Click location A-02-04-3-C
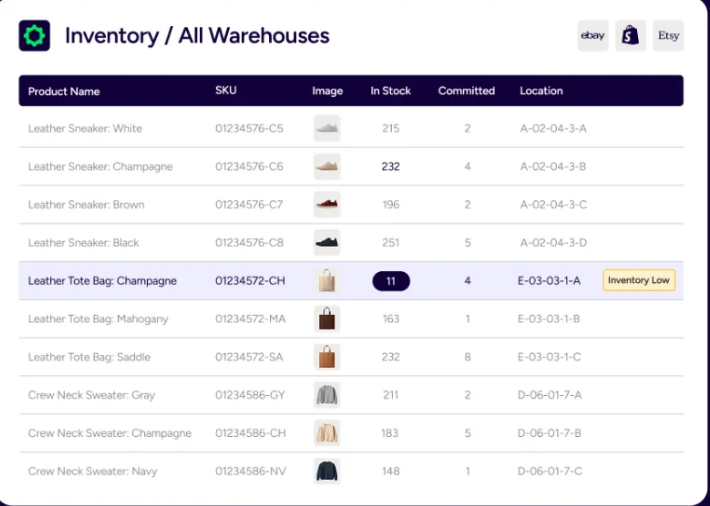The image size is (710, 506). pos(553,205)
